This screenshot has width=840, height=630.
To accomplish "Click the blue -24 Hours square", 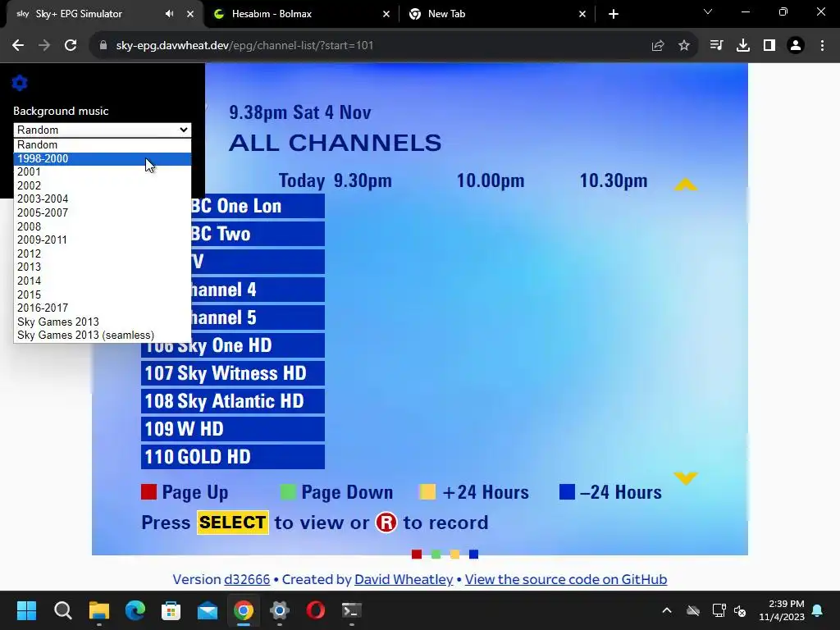I will click(x=567, y=492).
